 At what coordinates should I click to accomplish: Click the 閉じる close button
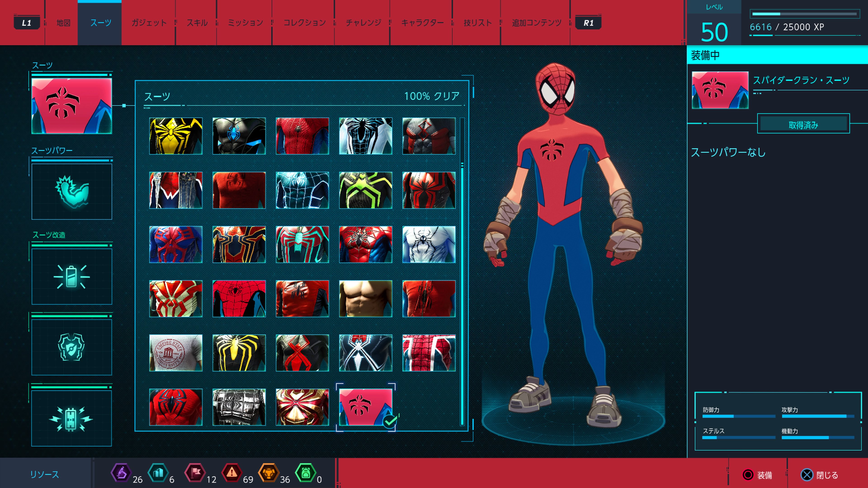pos(819,475)
